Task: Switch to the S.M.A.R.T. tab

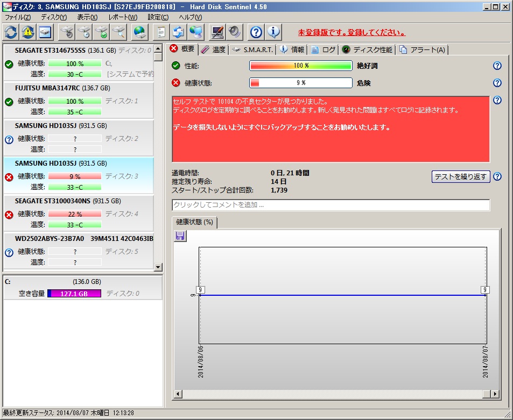Action: tap(252, 49)
